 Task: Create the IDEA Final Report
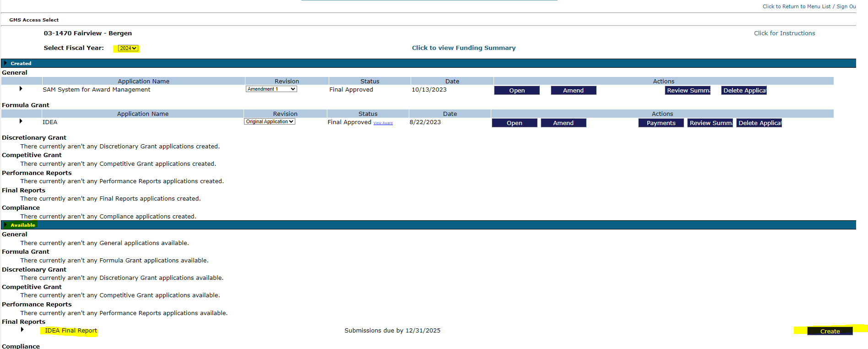pyautogui.click(x=830, y=331)
